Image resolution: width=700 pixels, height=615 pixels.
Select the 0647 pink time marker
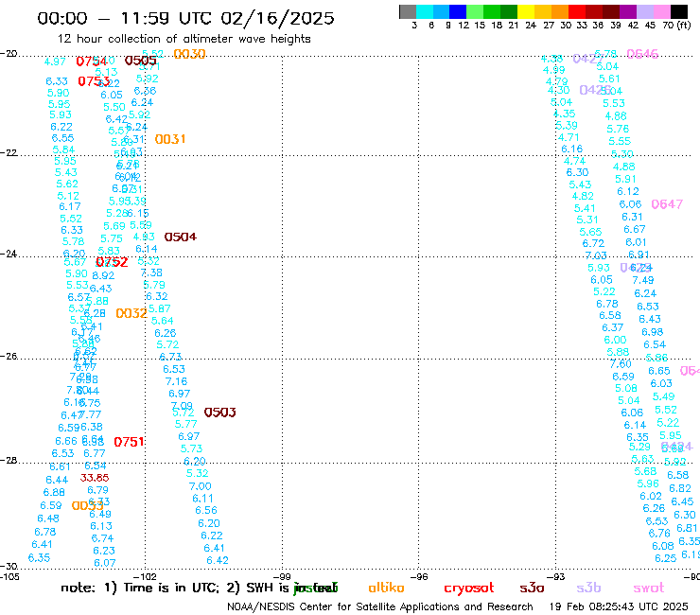pyautogui.click(x=667, y=204)
